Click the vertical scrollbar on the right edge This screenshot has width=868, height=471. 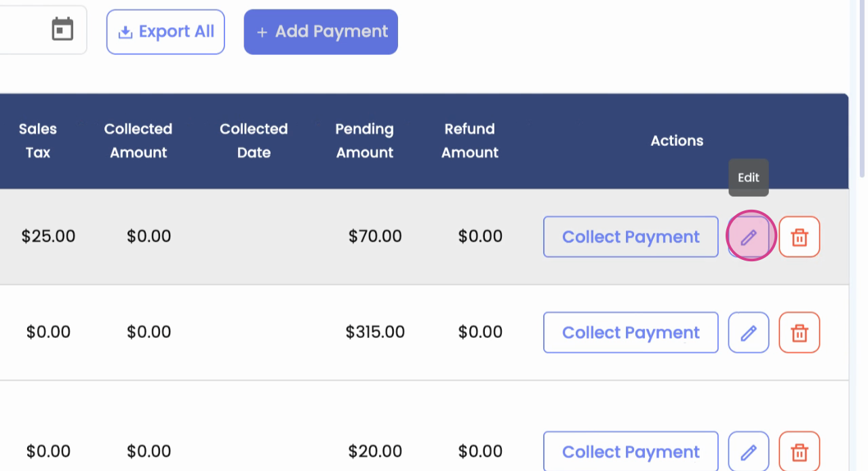[863, 88]
